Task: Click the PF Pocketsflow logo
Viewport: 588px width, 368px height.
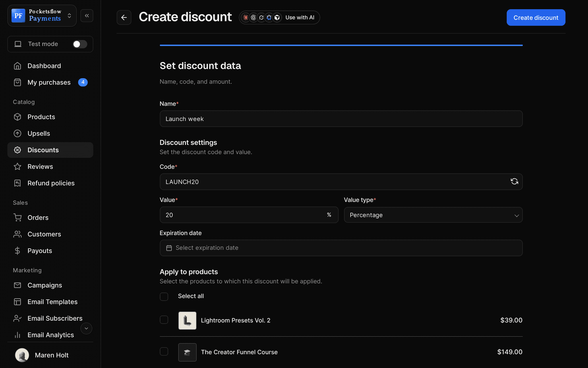Action: coord(18,16)
